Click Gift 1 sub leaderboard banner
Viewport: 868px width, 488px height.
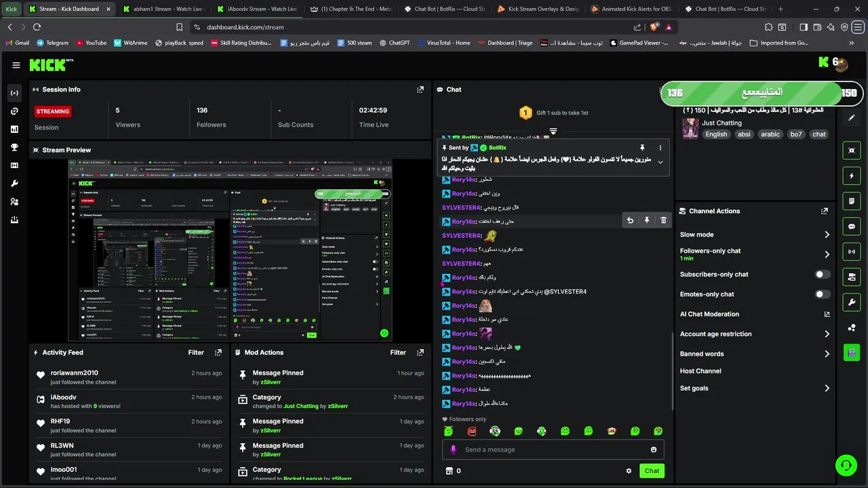(553, 113)
